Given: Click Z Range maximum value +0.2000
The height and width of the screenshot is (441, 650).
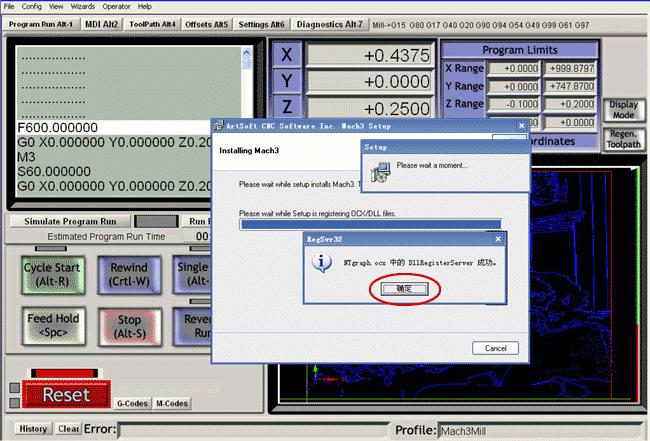Looking at the screenshot, I should tap(570, 104).
